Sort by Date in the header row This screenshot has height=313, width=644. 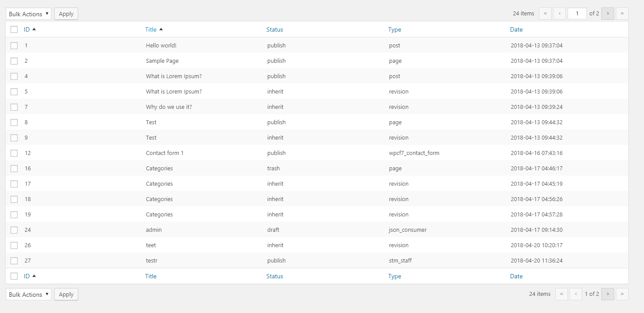516,29
